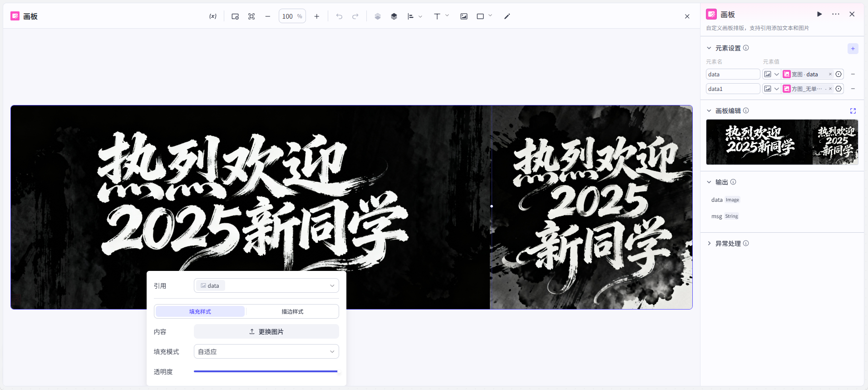This screenshot has width=868, height=390.
Task: Click the zoom out minus button
Action: coord(268,16)
